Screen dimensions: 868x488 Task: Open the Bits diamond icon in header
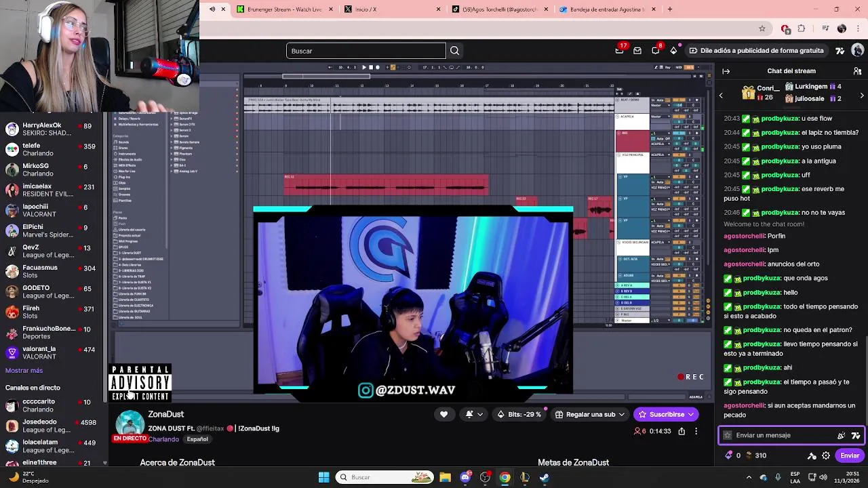(x=673, y=50)
